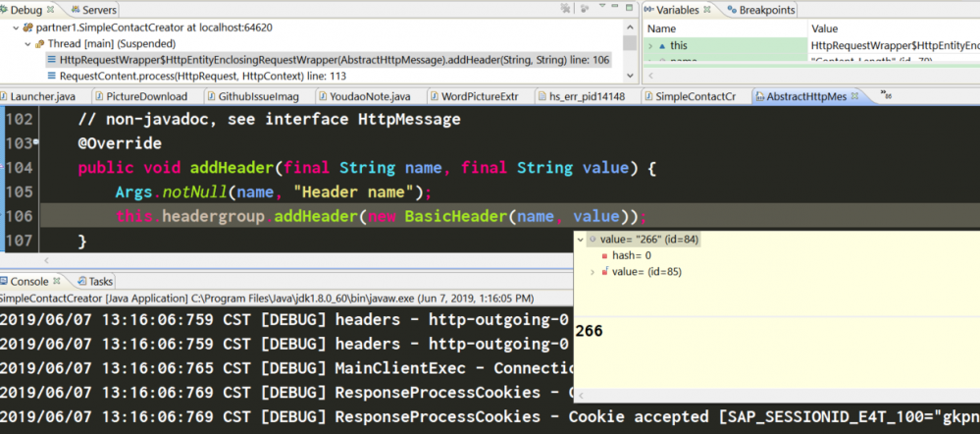Select RequestContent.process line 113 stack frame
Viewport: 980px width, 434px height.
pyautogui.click(x=203, y=77)
